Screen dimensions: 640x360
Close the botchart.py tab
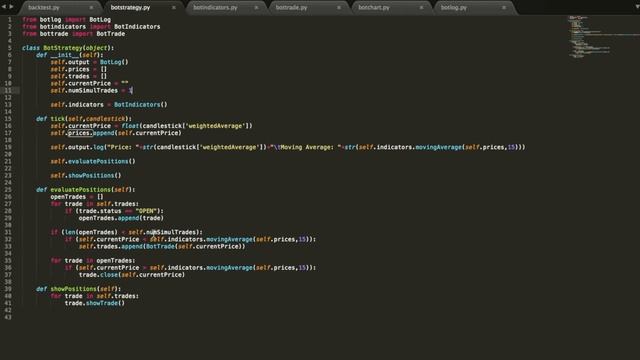coord(421,7)
